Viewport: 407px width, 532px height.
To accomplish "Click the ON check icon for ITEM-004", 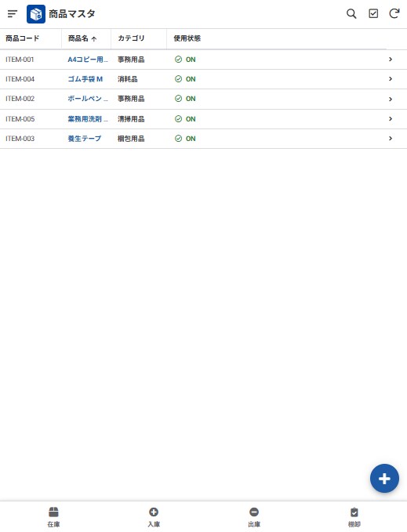I will coord(178,79).
